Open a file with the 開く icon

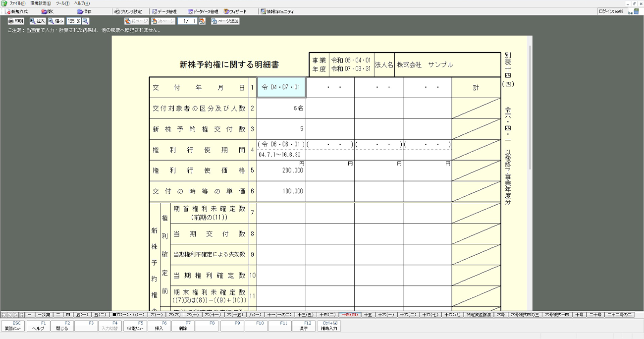pos(48,11)
